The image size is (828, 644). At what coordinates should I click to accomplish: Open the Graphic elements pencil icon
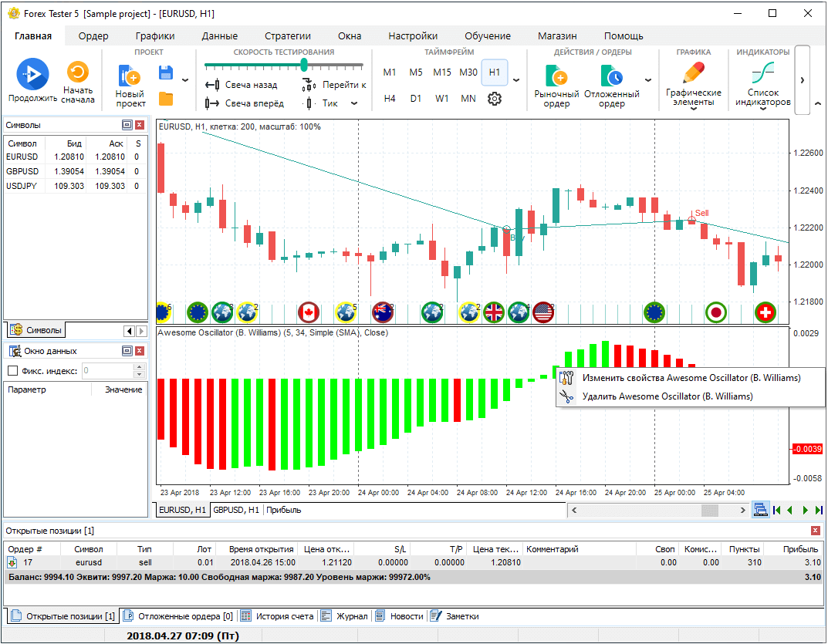(x=693, y=74)
